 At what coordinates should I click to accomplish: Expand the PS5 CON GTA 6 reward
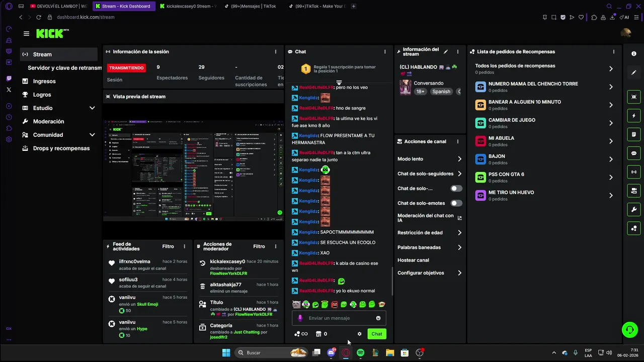(x=611, y=177)
